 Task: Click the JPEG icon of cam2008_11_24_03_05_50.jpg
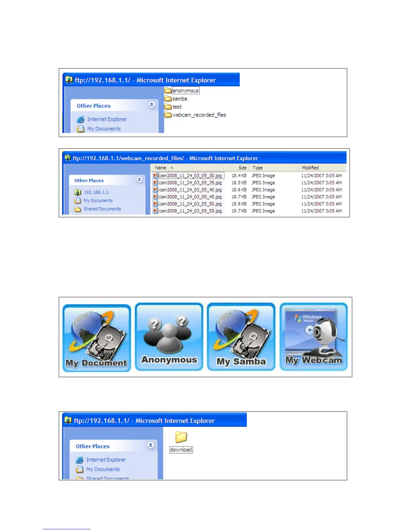(155, 204)
